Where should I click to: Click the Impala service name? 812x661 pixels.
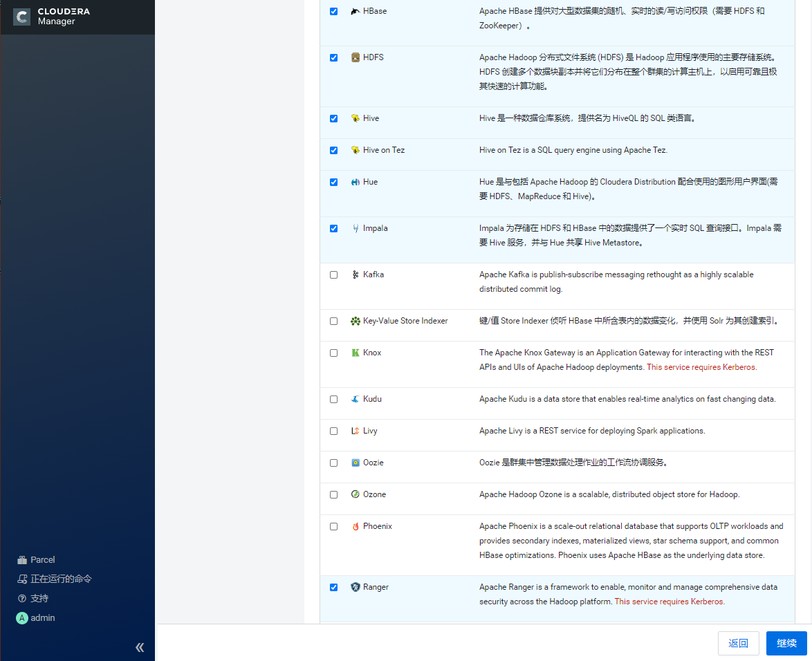coord(375,228)
